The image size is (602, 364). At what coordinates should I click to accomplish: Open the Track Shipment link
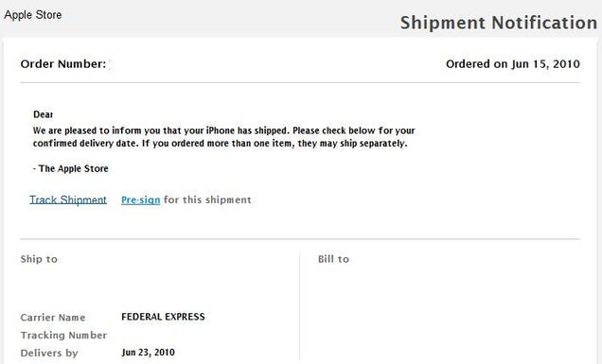click(68, 199)
